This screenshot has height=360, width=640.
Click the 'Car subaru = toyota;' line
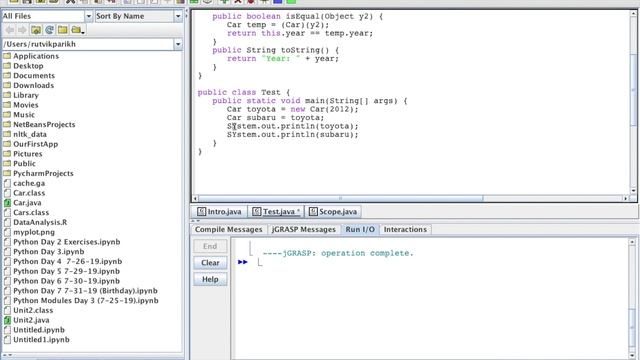pos(276,118)
